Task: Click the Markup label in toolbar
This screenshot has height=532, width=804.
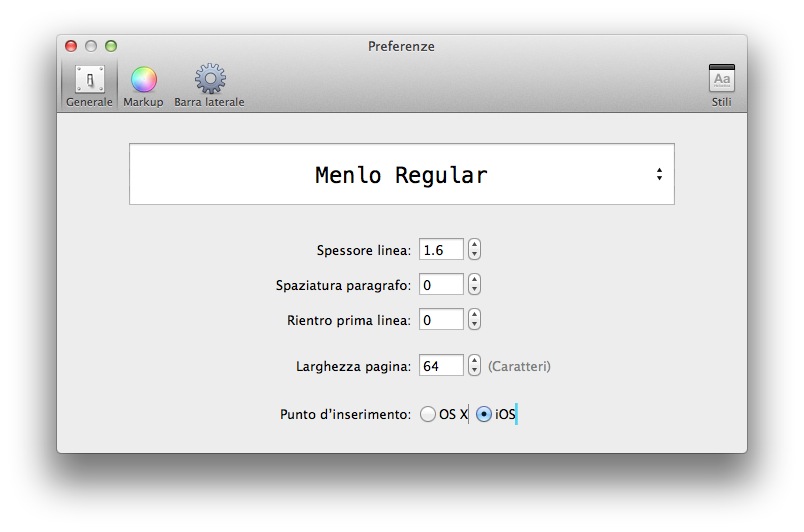Action: tap(143, 102)
